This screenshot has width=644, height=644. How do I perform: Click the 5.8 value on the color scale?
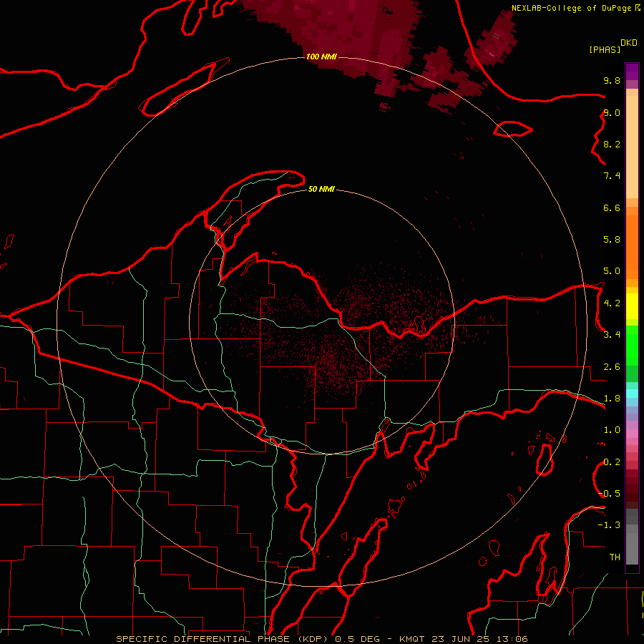(x=612, y=240)
